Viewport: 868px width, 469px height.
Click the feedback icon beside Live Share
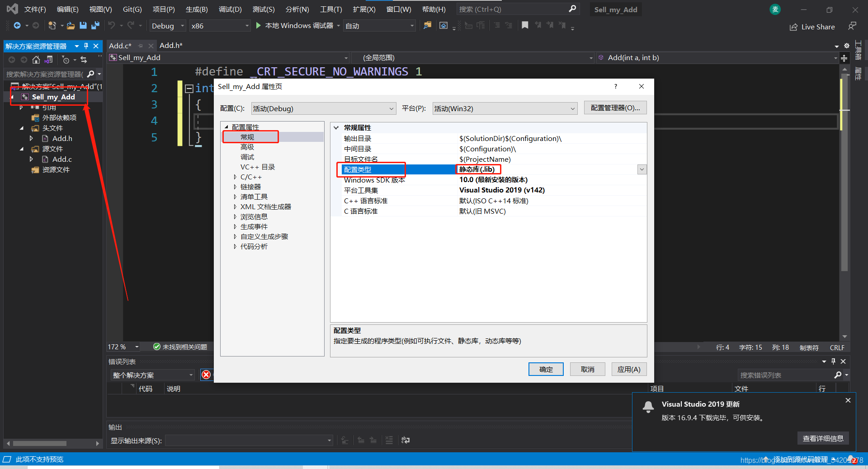tap(852, 26)
